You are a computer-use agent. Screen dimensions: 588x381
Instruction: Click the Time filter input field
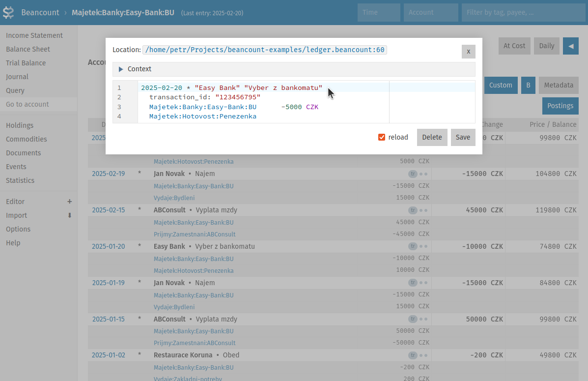pyautogui.click(x=379, y=12)
